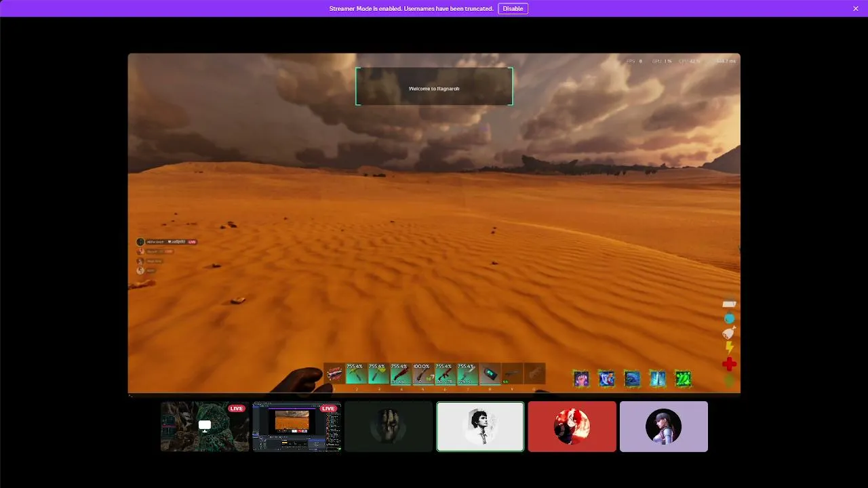
Task: Click the dim green status icon below health
Action: pyautogui.click(x=729, y=381)
